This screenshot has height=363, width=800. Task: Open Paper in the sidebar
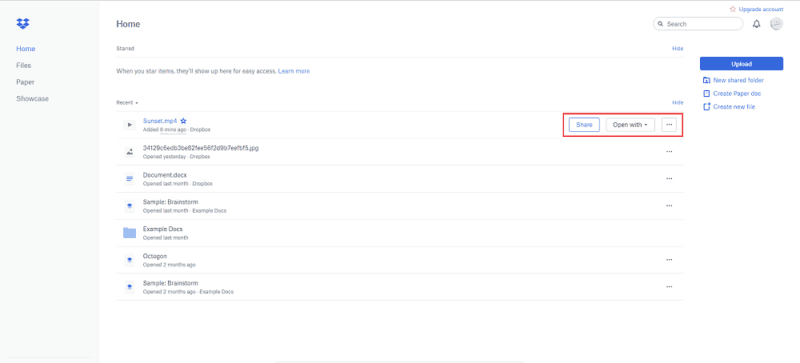pyautogui.click(x=25, y=82)
